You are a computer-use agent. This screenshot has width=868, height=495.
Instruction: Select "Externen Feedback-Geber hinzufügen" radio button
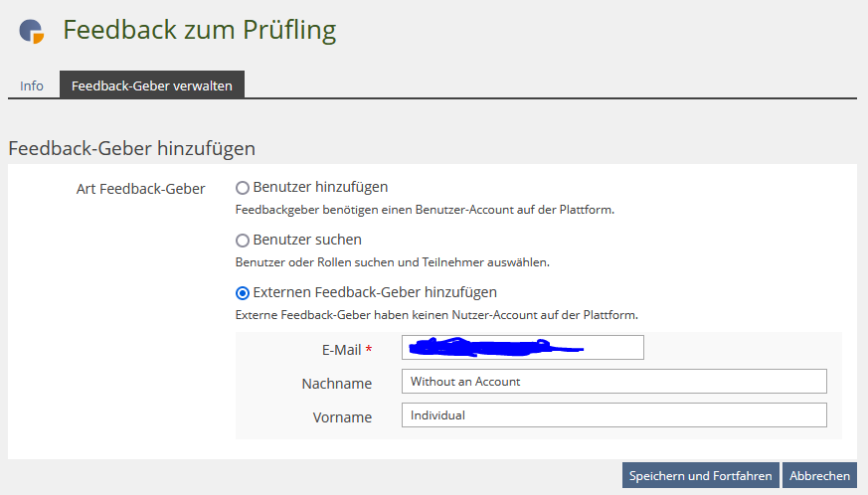tap(243, 293)
